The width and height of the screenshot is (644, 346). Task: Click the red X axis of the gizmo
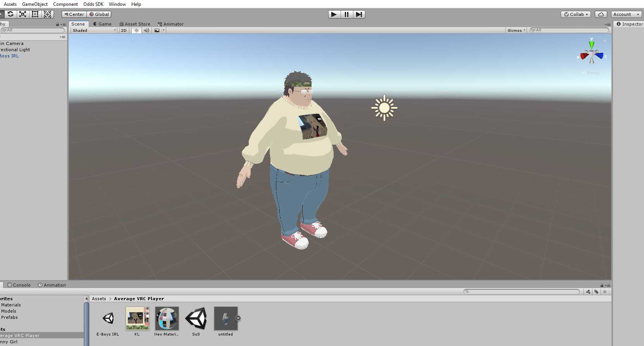[584, 56]
